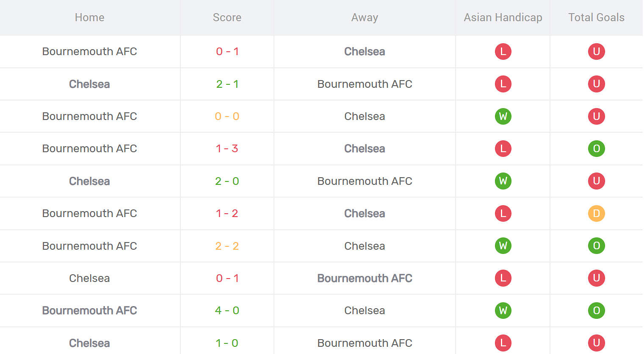Click the red L badge in the 1 - 2 row
The width and height of the screenshot is (644, 354).
coord(503,213)
